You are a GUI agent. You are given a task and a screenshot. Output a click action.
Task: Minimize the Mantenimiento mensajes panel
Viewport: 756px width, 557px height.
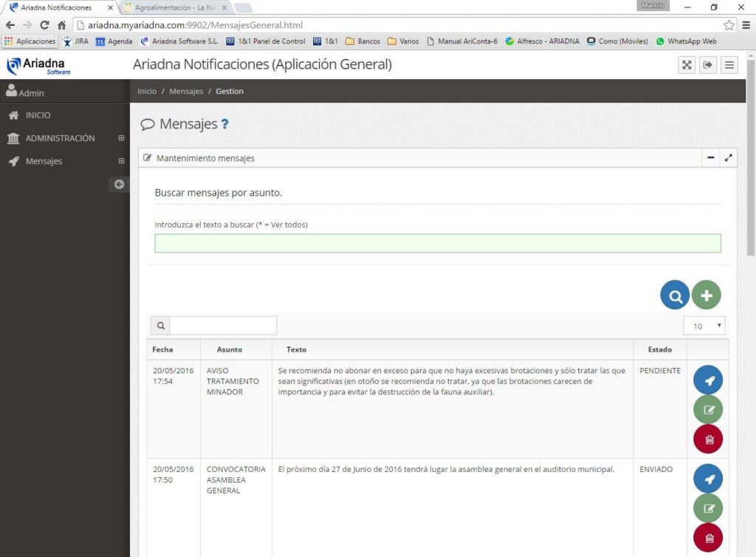pyautogui.click(x=710, y=157)
